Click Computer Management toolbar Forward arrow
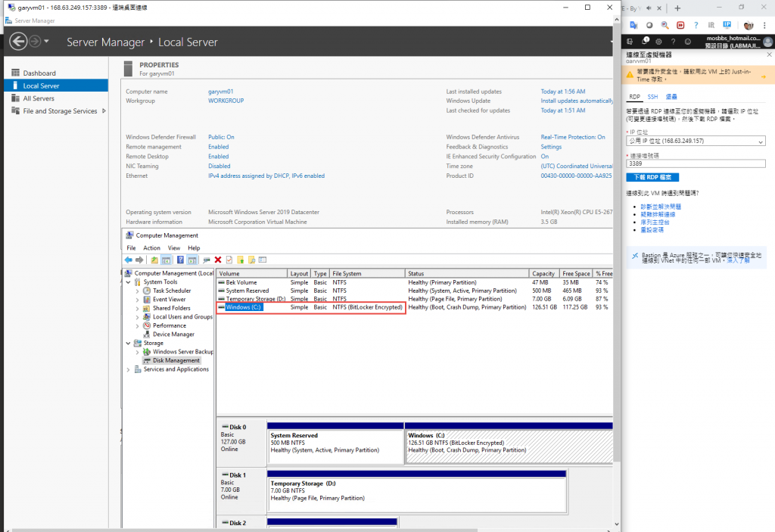Screen dimensions: 775x532 click(x=140, y=260)
